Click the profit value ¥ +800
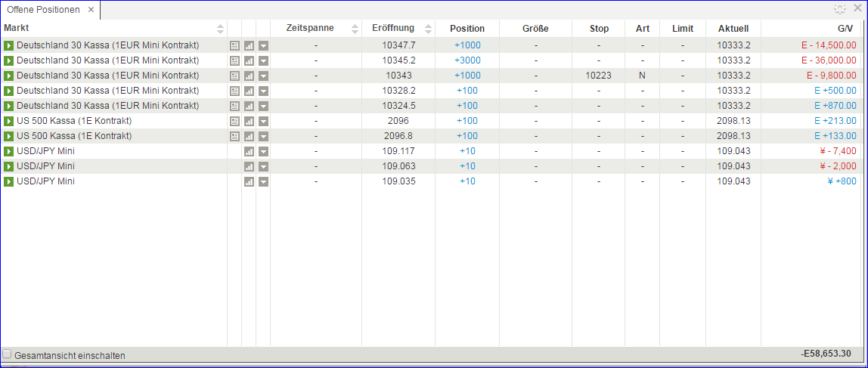This screenshot has width=868, height=368. (x=841, y=181)
